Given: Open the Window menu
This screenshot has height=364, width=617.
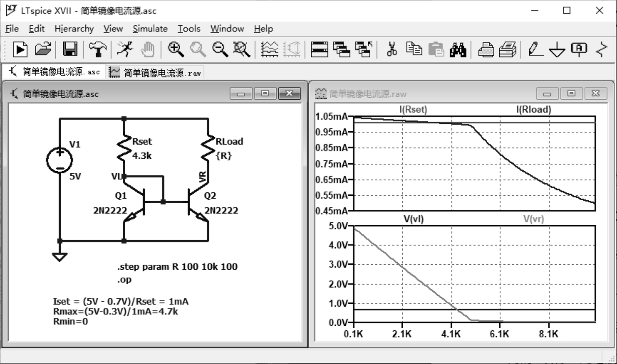Looking at the screenshot, I should [x=227, y=29].
